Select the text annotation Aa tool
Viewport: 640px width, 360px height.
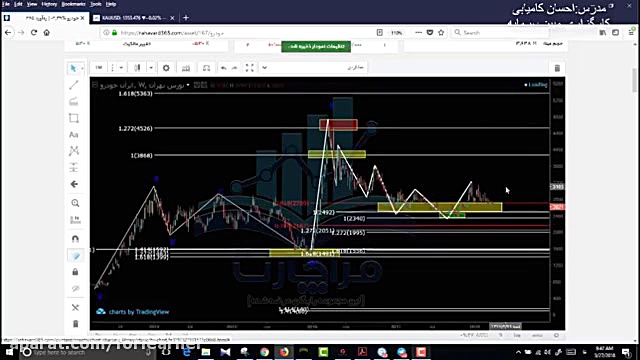point(74,135)
